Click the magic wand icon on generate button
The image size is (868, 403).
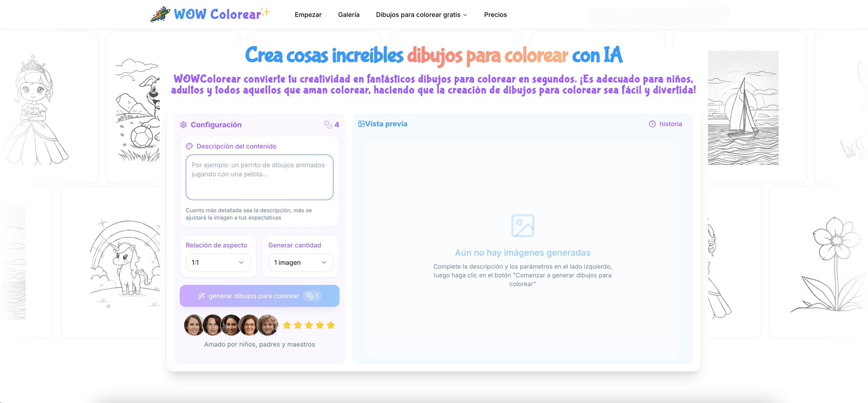coord(201,296)
